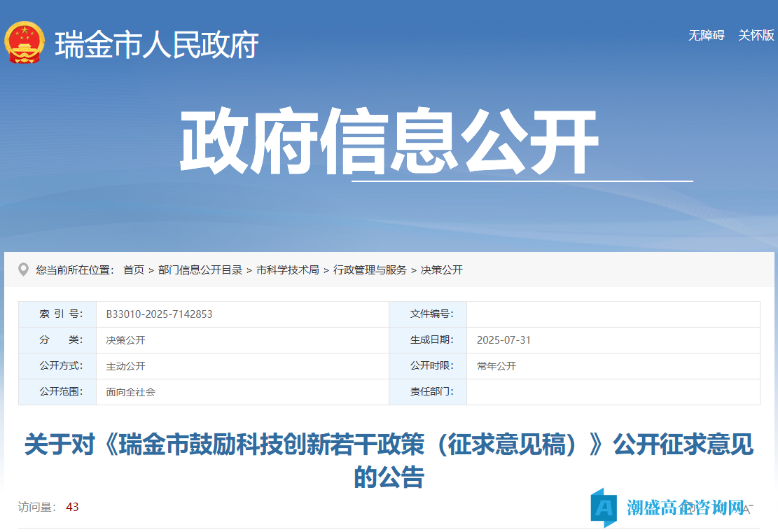Click the 您当前所在位置 label
This screenshot has height=532, width=778.
click(x=75, y=269)
